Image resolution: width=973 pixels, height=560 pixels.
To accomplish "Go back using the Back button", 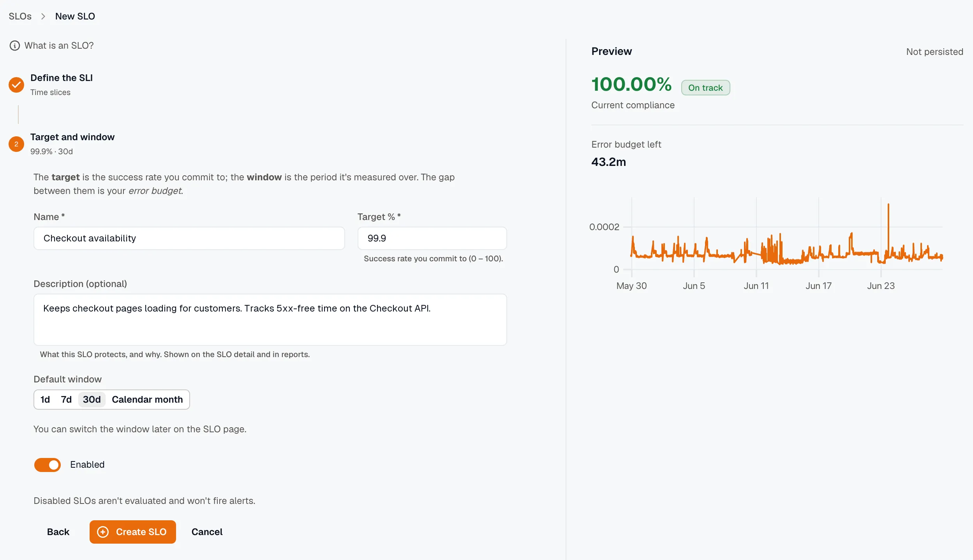I will coord(58,532).
